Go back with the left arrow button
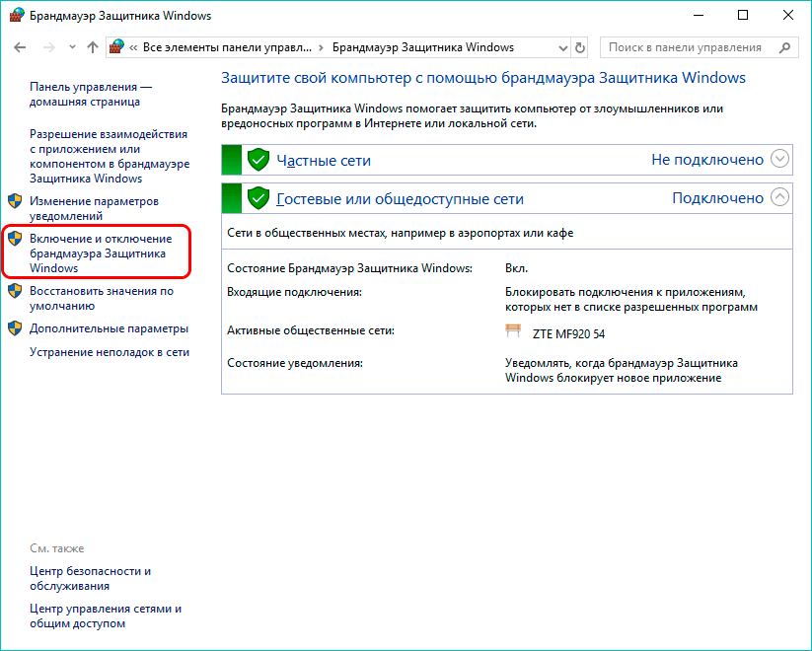This screenshot has height=651, width=812. (20, 47)
